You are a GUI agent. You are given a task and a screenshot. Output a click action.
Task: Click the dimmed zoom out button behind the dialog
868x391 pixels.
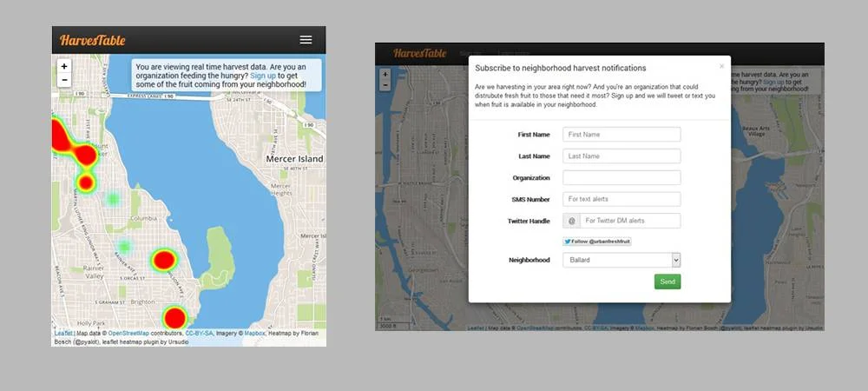[x=385, y=85]
